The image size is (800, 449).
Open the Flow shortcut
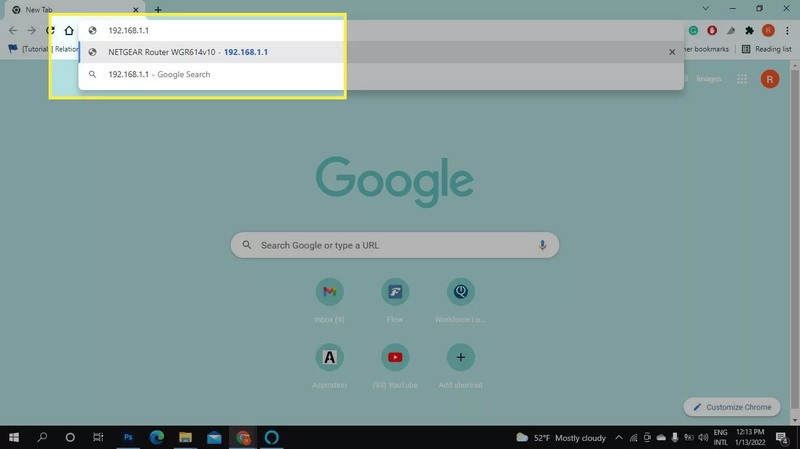tap(395, 300)
